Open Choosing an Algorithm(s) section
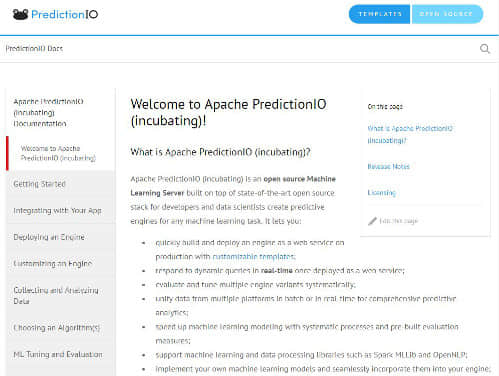 click(x=61, y=328)
